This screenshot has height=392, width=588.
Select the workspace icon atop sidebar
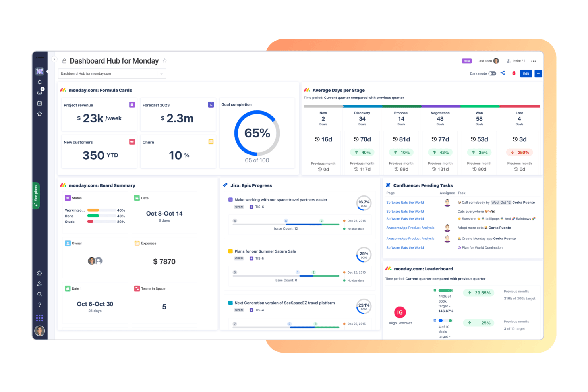pyautogui.click(x=39, y=71)
